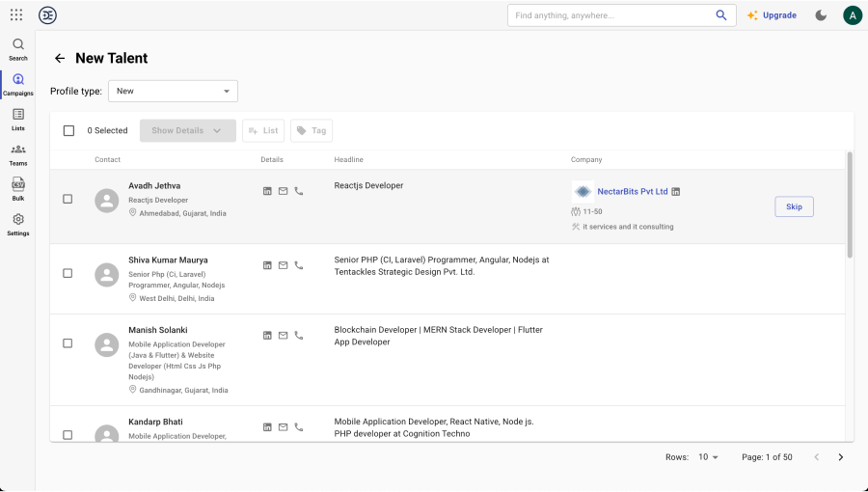Select Kandarp Bhati's checkbox
Viewport: 868px width, 492px height.
click(68, 435)
